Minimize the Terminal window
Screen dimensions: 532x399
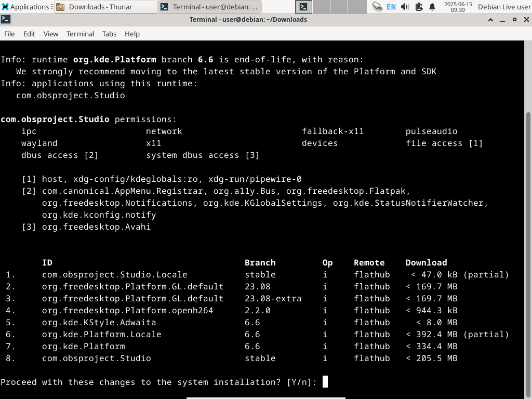tap(502, 20)
